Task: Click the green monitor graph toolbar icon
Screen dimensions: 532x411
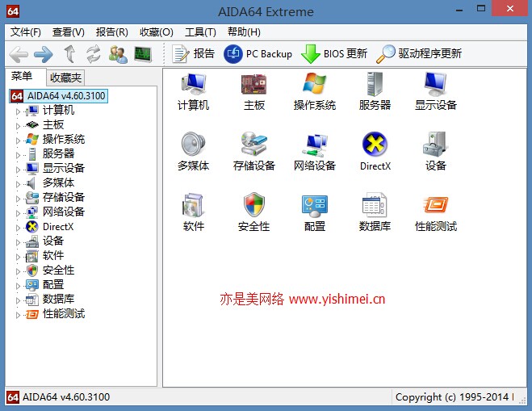Action: pos(143,54)
